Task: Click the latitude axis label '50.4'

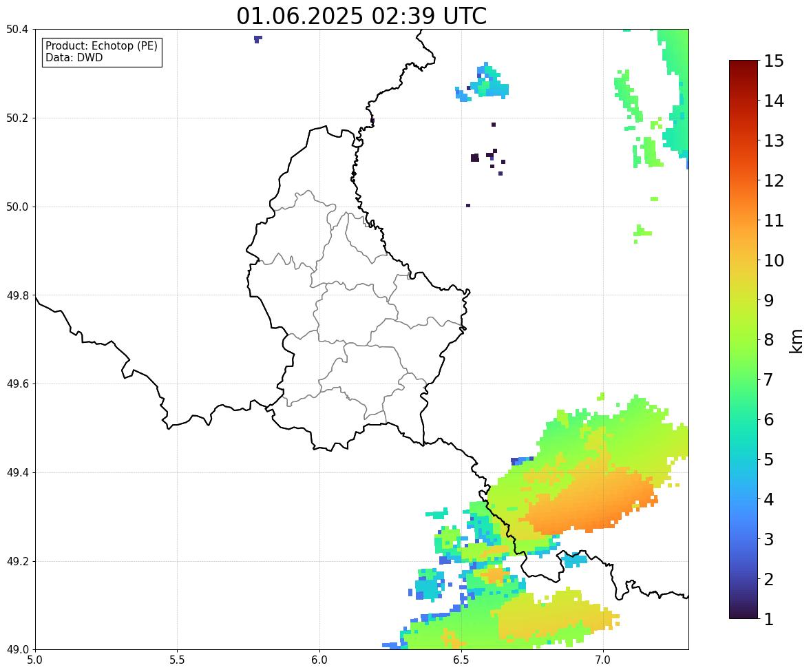Action: (x=18, y=30)
